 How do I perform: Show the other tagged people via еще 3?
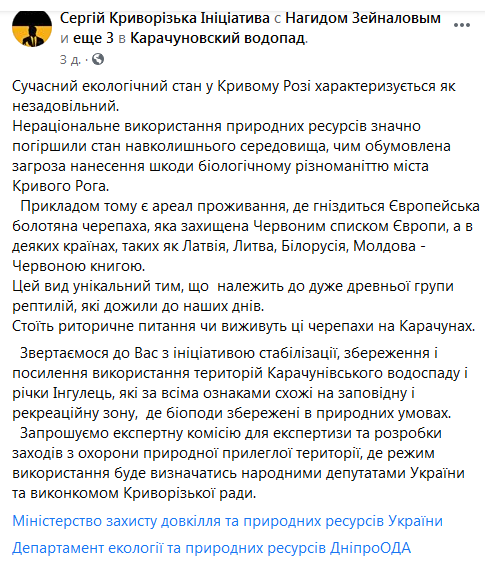click(93, 38)
